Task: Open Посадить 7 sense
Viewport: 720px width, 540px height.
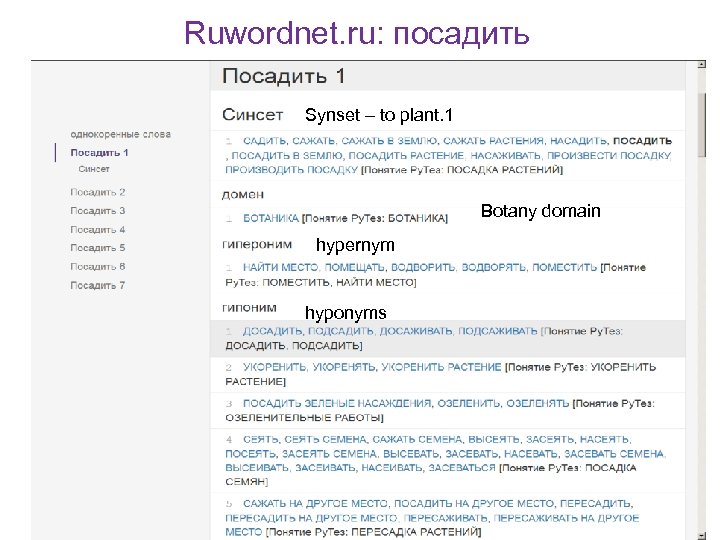Action: point(97,285)
